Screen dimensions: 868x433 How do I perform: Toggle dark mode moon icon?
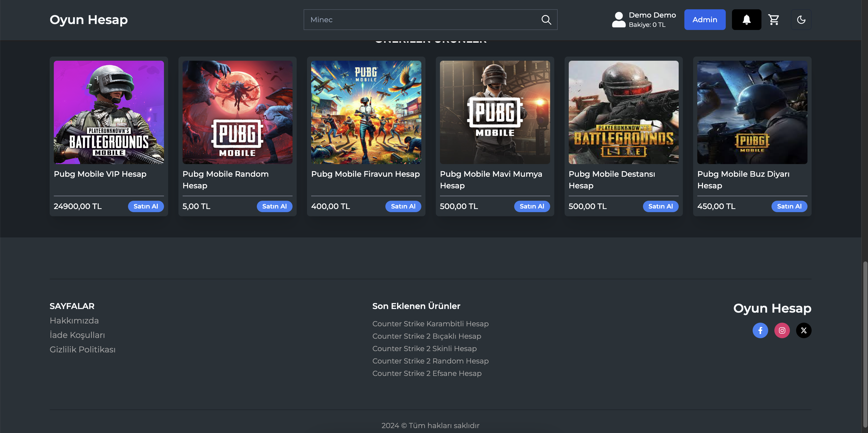coord(801,20)
